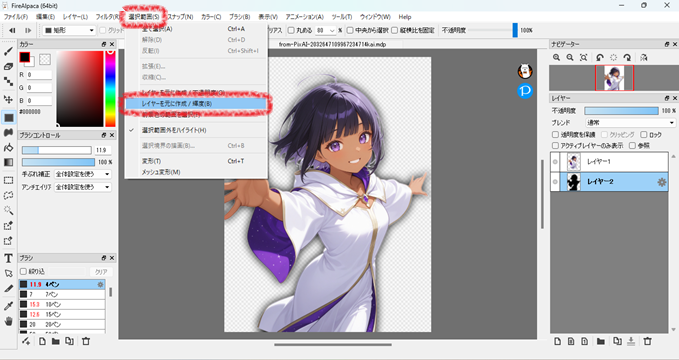Enable the ロック checkbox

point(644,135)
